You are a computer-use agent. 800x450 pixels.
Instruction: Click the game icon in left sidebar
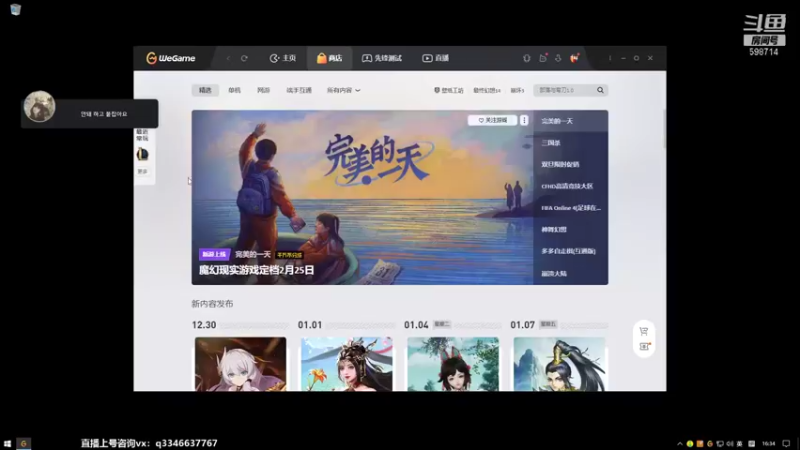coord(142,154)
